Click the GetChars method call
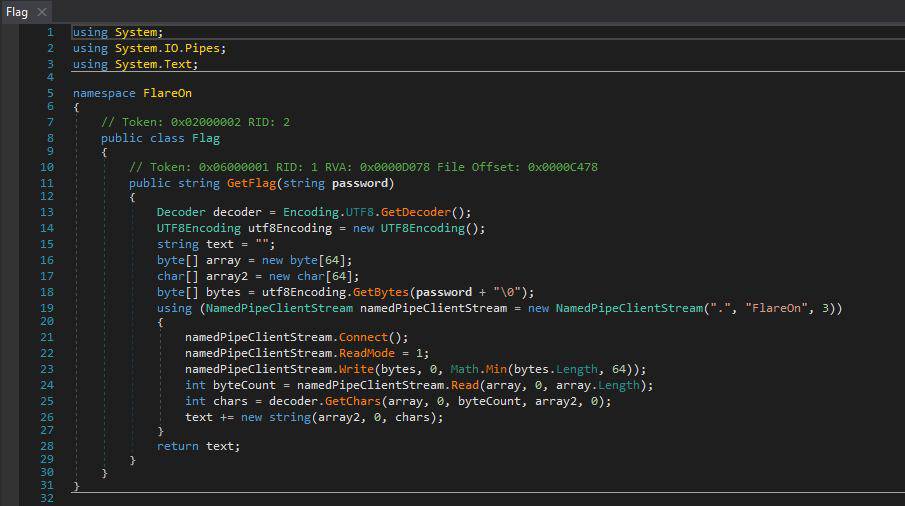This screenshot has width=905, height=506. click(x=353, y=401)
